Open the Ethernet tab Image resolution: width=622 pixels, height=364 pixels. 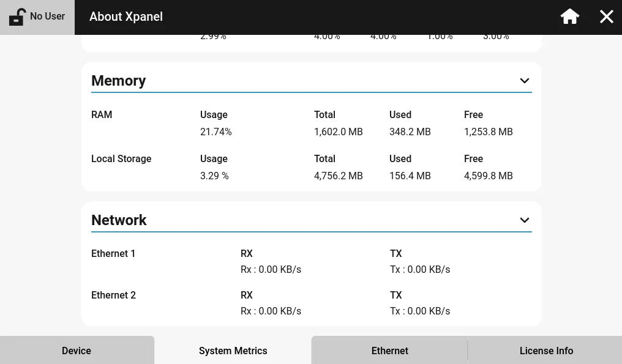pos(389,351)
